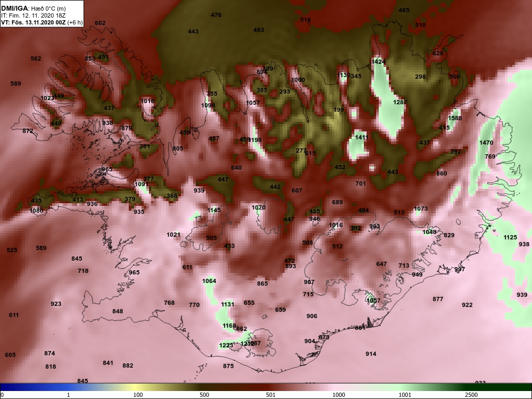The height and width of the screenshot is (399, 532).
Task: Click the map value '1588'
Action: (455, 118)
